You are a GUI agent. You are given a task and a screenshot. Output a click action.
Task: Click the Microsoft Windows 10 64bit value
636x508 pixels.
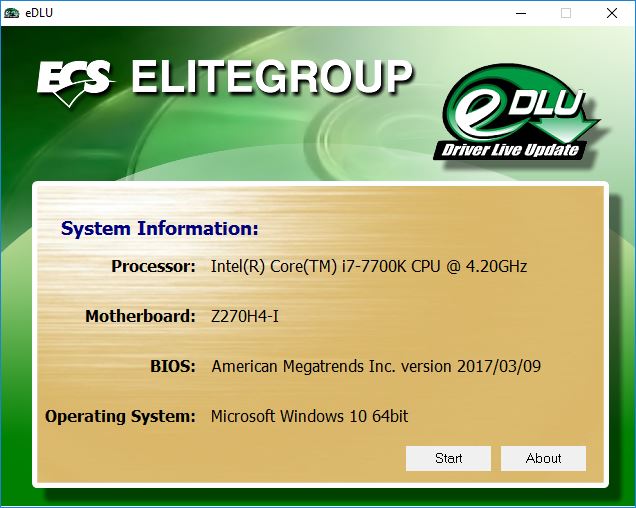click(x=309, y=416)
